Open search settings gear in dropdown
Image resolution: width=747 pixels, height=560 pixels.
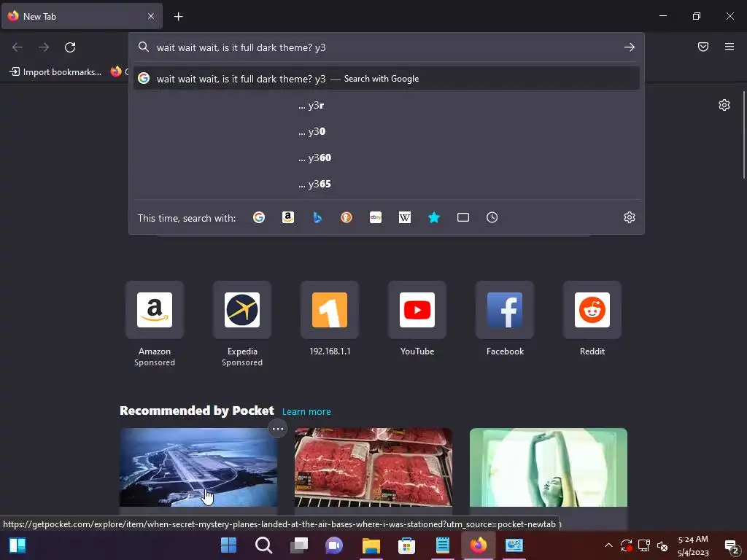pyautogui.click(x=630, y=217)
